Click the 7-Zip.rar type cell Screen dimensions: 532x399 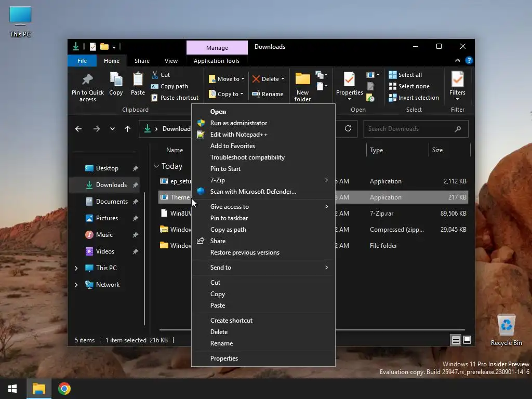click(x=382, y=214)
